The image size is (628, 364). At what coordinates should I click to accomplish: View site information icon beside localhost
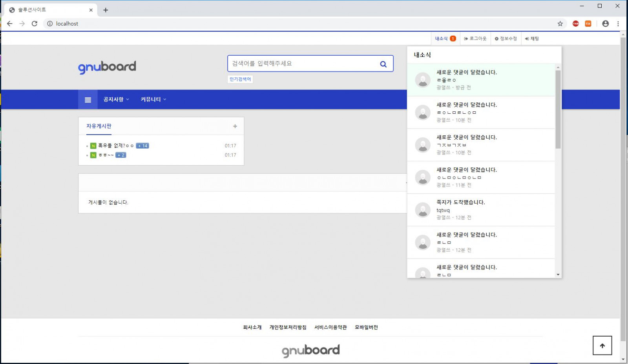(50, 24)
